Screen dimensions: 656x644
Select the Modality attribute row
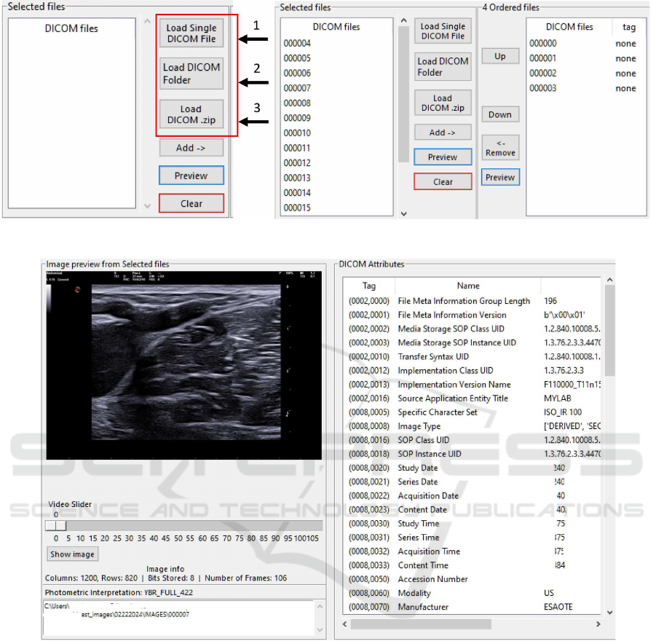(472, 593)
